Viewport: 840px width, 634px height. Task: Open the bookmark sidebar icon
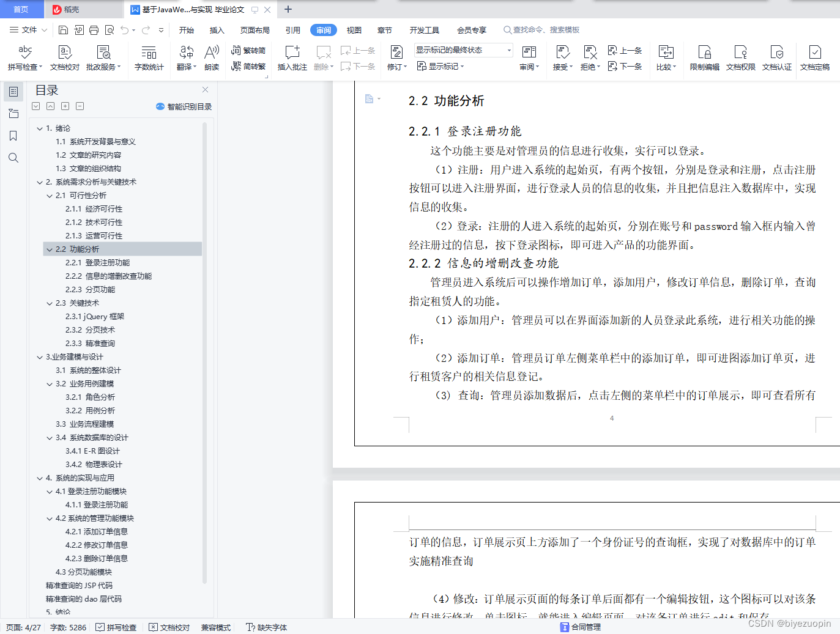[13, 136]
